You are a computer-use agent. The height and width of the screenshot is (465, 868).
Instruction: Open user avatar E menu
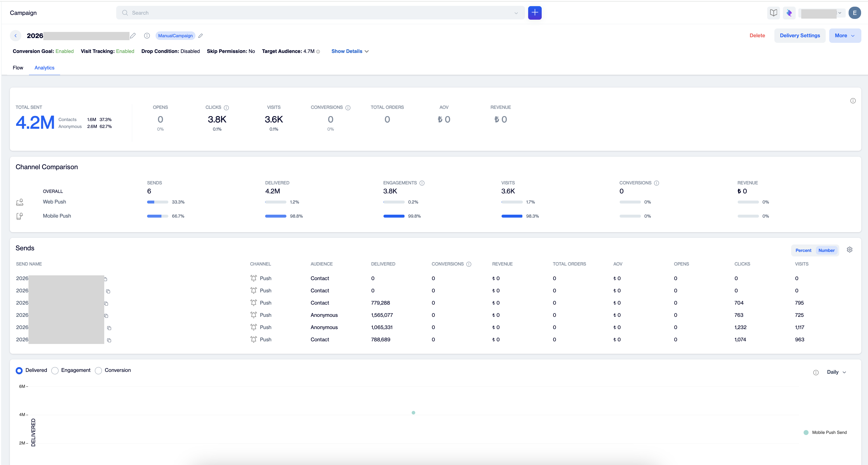coord(854,13)
